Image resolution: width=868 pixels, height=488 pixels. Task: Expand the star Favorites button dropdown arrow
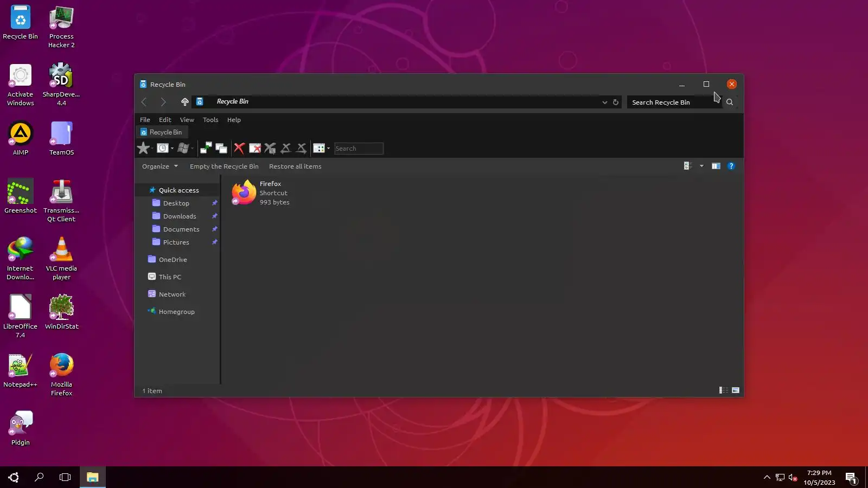coord(152,149)
